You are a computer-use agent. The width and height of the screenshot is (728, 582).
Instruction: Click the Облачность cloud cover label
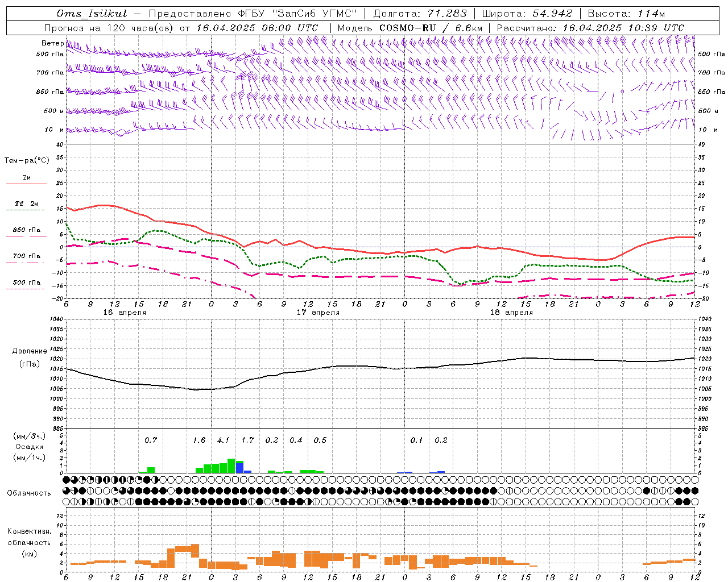29,493
